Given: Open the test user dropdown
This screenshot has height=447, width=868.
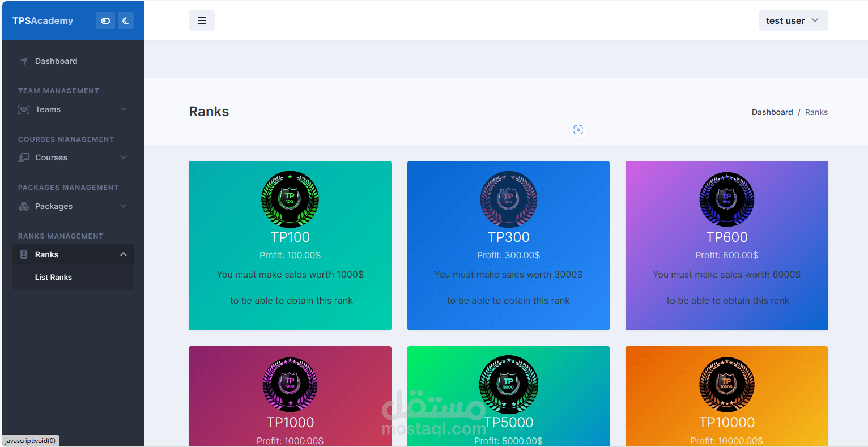Looking at the screenshot, I should tap(793, 20).
